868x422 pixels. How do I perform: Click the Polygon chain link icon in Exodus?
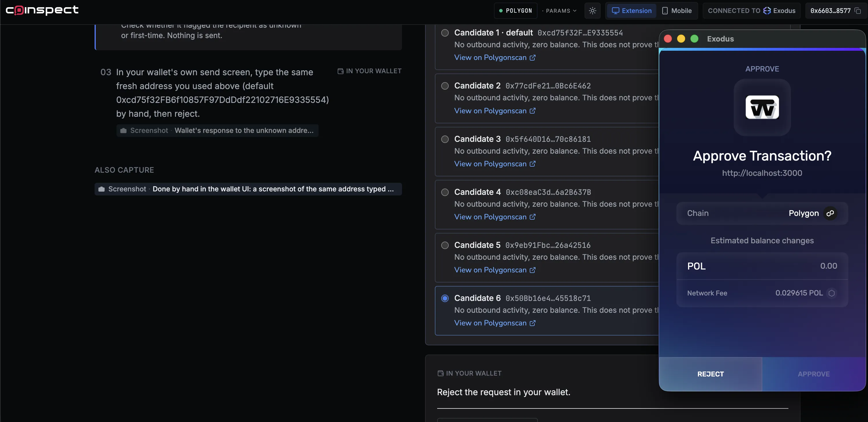tap(830, 213)
